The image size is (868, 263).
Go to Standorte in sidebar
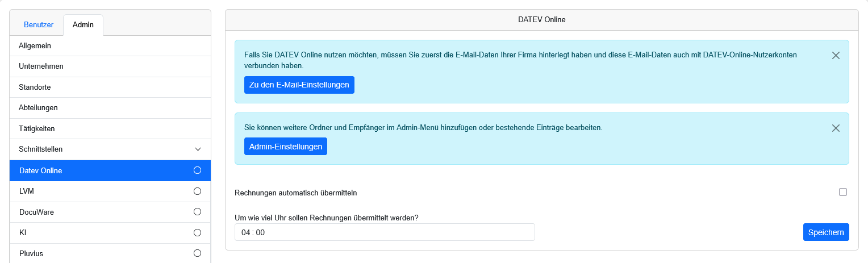point(110,87)
